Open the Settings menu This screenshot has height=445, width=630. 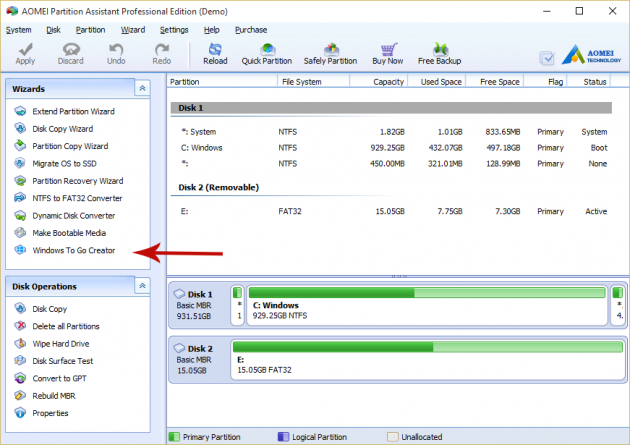(x=173, y=30)
